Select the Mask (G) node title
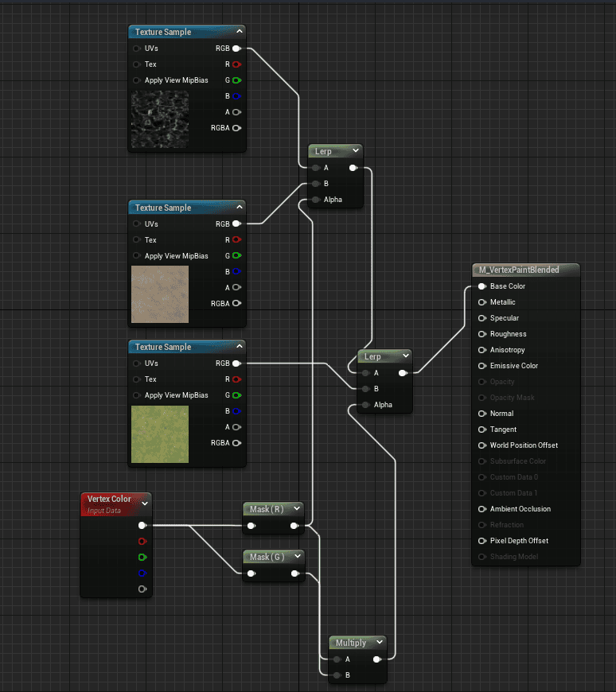The height and width of the screenshot is (692, 616). [x=267, y=557]
